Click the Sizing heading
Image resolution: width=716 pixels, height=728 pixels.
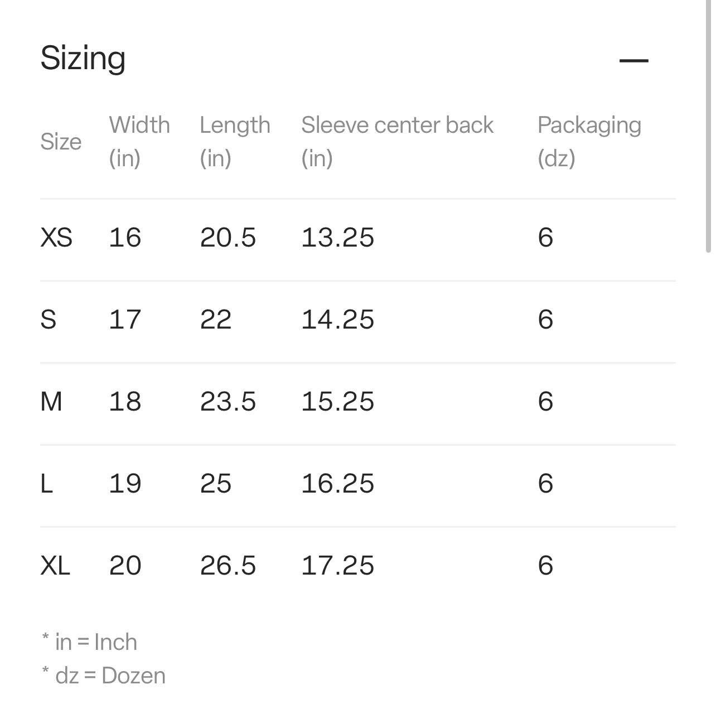click(83, 58)
